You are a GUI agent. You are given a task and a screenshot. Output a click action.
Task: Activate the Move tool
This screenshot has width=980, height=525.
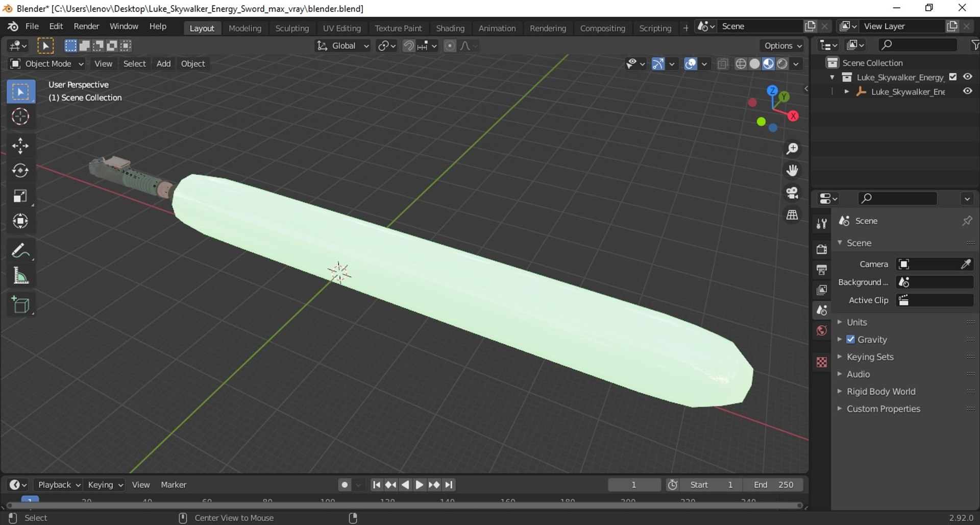(20, 146)
